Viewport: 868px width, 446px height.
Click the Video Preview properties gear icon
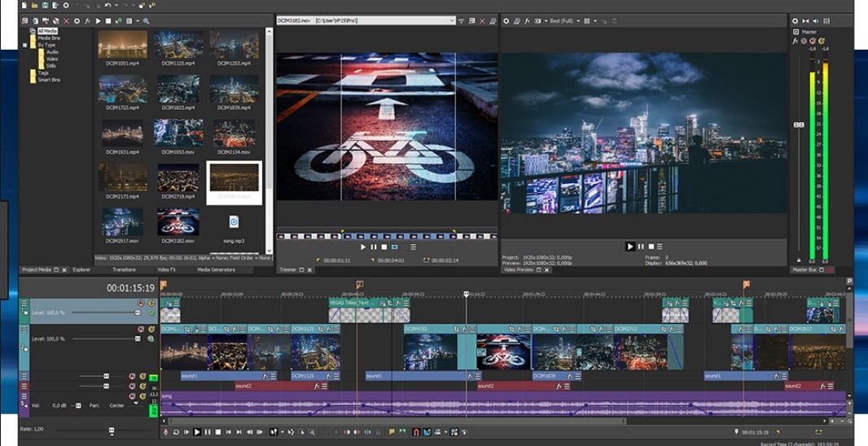[x=506, y=20]
